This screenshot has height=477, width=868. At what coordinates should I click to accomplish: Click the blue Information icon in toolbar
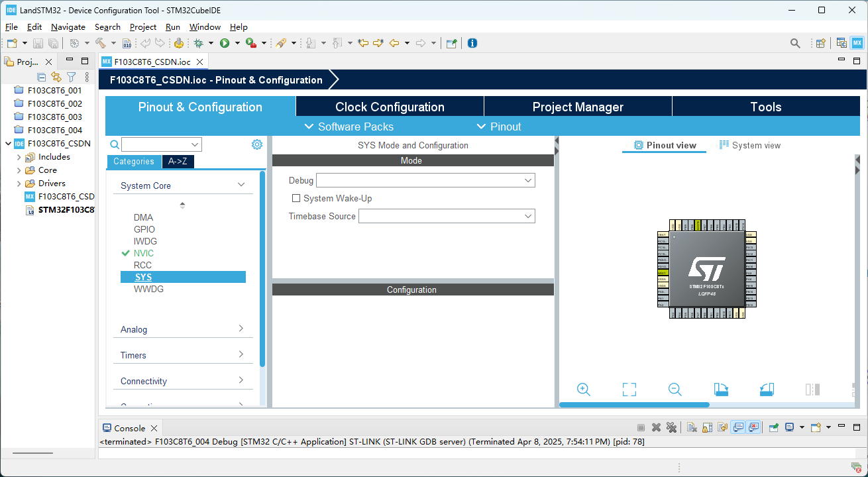(x=472, y=43)
